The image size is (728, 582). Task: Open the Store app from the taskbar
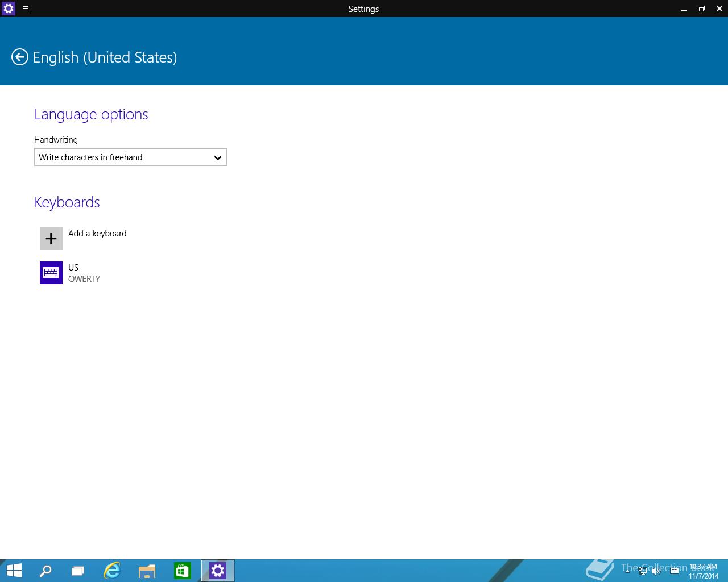(182, 571)
